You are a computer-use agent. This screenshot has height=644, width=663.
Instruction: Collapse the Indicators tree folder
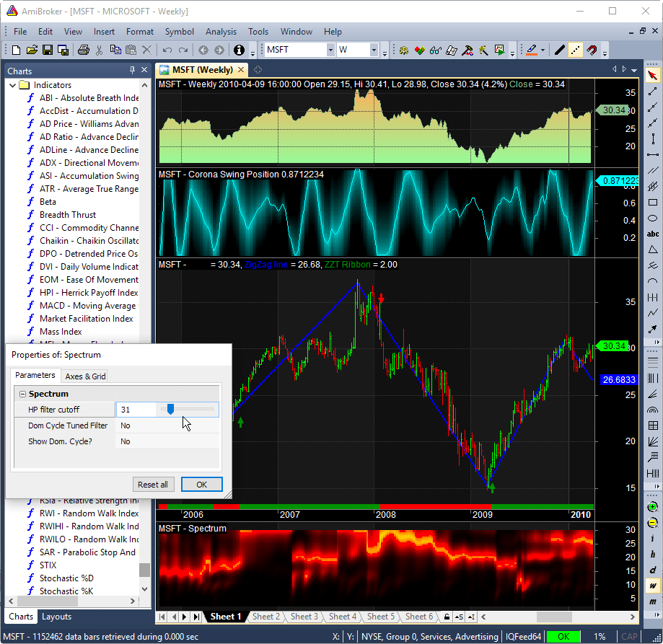pyautogui.click(x=13, y=85)
